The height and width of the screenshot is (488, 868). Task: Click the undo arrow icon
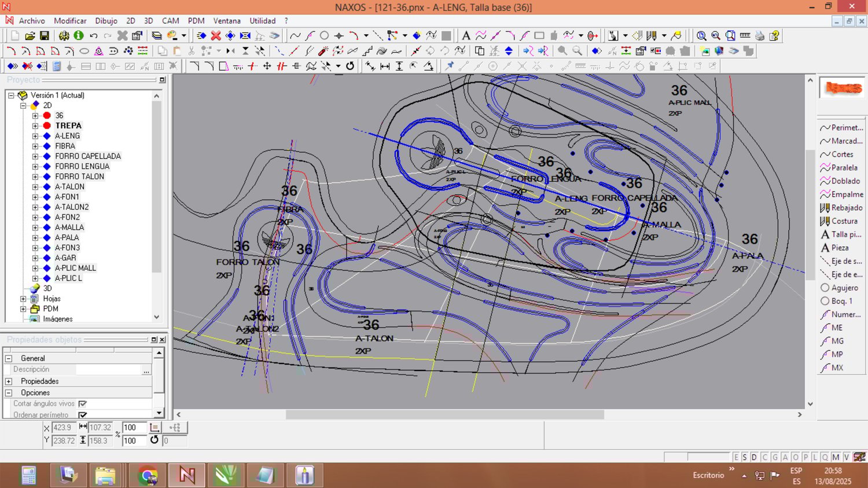coord(94,36)
